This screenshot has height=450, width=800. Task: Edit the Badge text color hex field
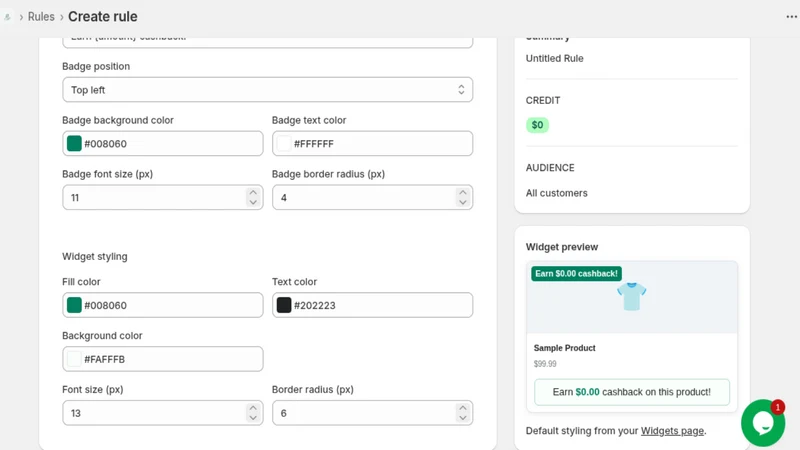[372, 143]
